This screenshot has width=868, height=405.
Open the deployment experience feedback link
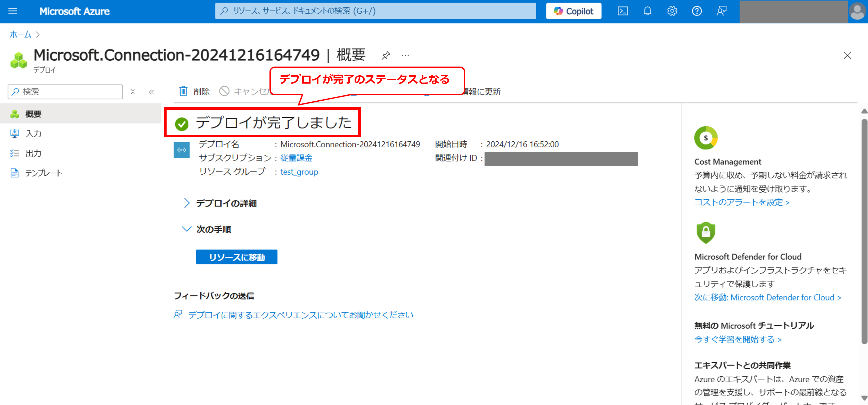coord(301,315)
